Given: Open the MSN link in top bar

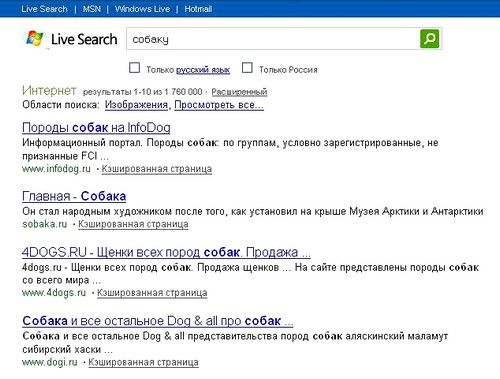Looking at the screenshot, I should (92, 9).
